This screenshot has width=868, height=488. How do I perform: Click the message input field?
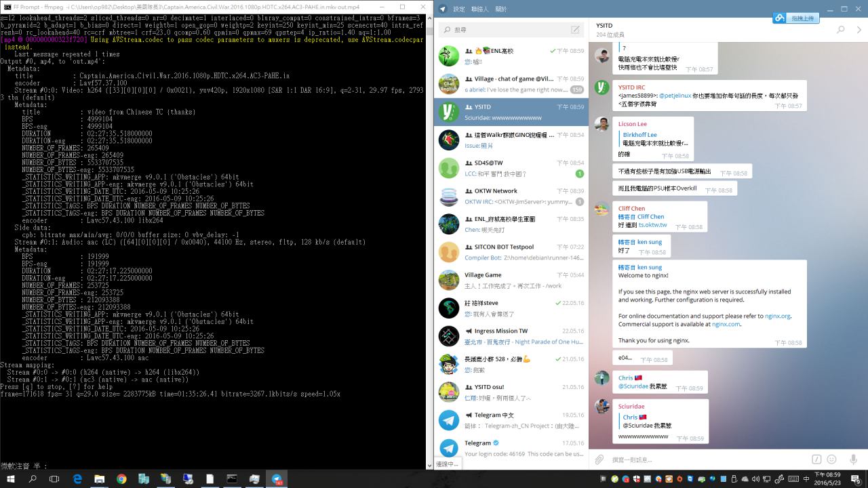point(705,460)
